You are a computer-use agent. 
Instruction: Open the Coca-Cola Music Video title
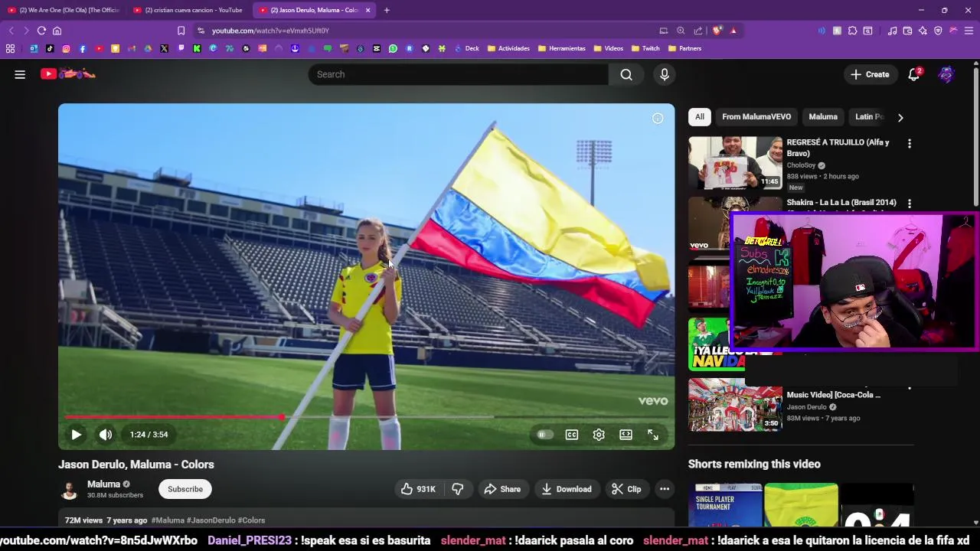[834, 395]
